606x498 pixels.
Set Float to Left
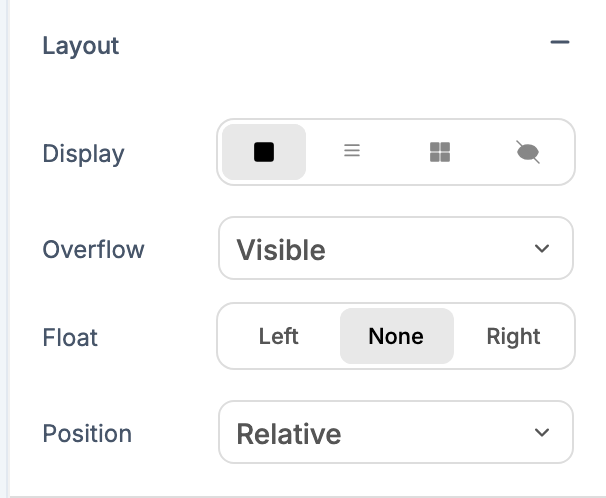[279, 336]
